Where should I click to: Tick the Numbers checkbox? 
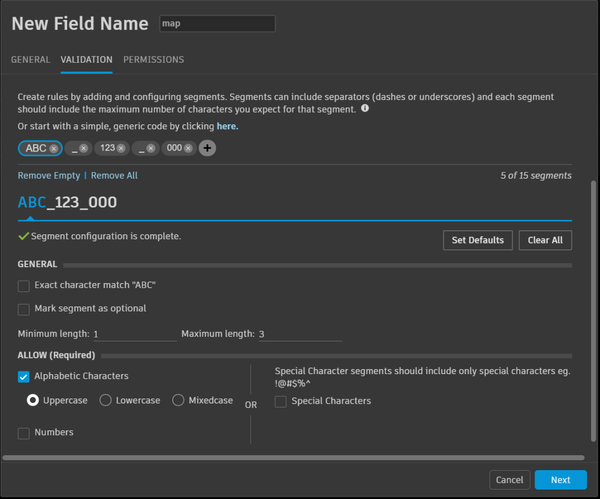click(x=24, y=433)
